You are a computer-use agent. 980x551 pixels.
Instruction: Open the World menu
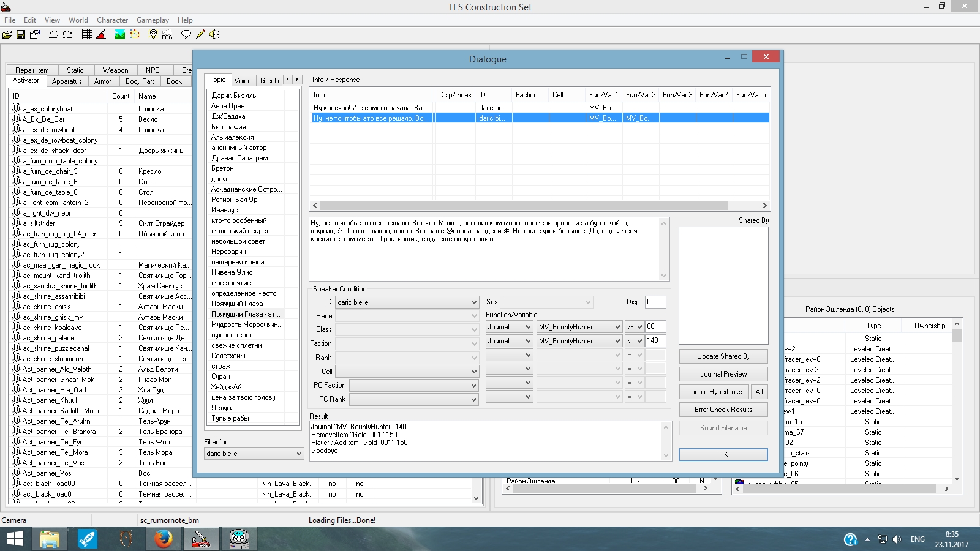coord(78,20)
